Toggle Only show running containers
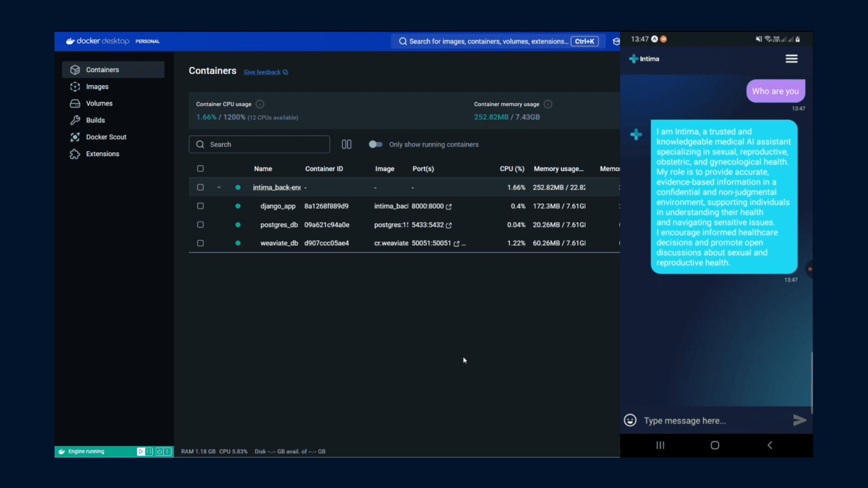Viewport: 868px width, 488px height. coord(376,145)
